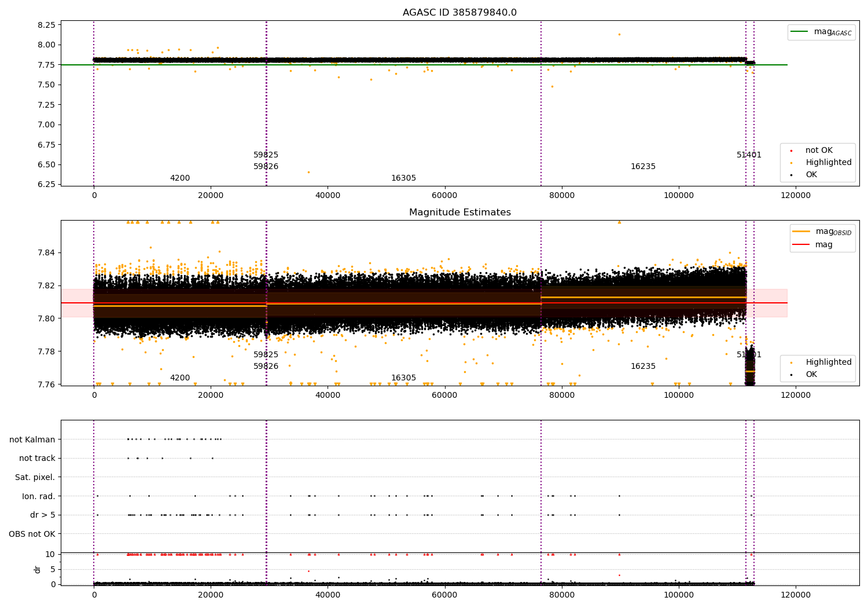868x608 pixels.
Task: Click the 6.50 tick on top plot y-axis
Action: [46, 164]
